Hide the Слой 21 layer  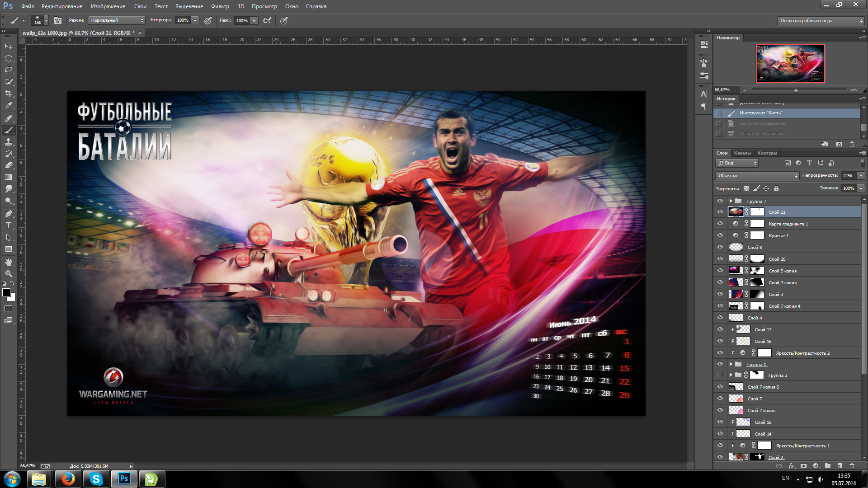[720, 212]
